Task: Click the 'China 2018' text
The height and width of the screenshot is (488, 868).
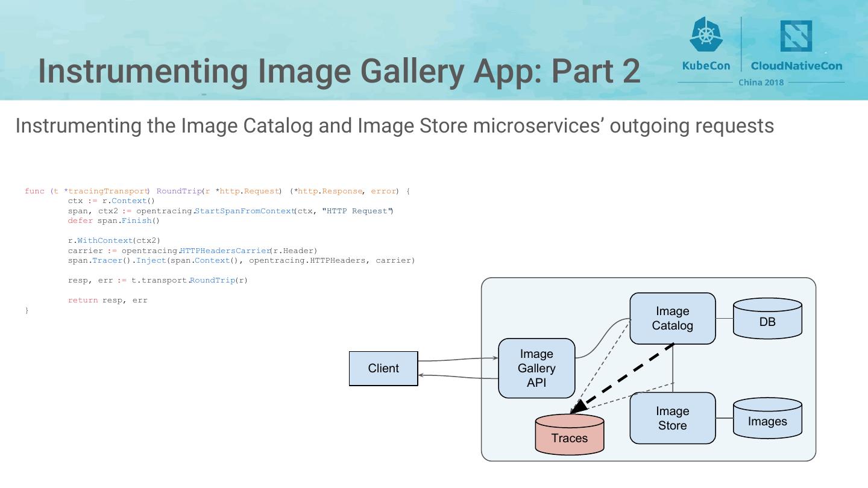Action: [x=761, y=83]
